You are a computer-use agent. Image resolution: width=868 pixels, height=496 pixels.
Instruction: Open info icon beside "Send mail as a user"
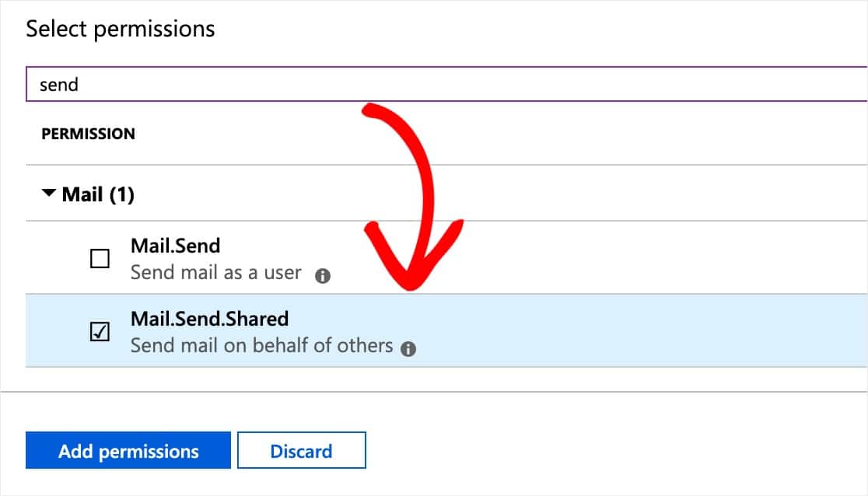[322, 276]
